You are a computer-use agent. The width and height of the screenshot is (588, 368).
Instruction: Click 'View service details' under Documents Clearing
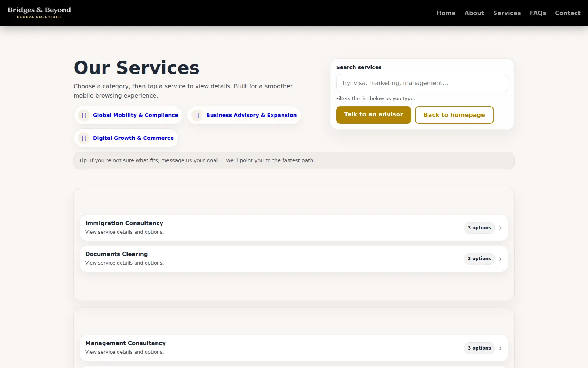point(124,263)
